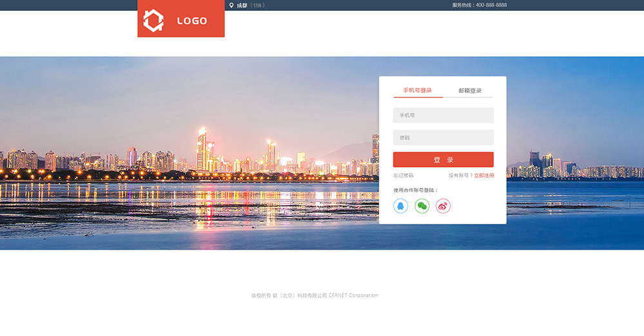The height and width of the screenshot is (336, 644).
Task: Select the 成都 city name
Action: point(241,5)
